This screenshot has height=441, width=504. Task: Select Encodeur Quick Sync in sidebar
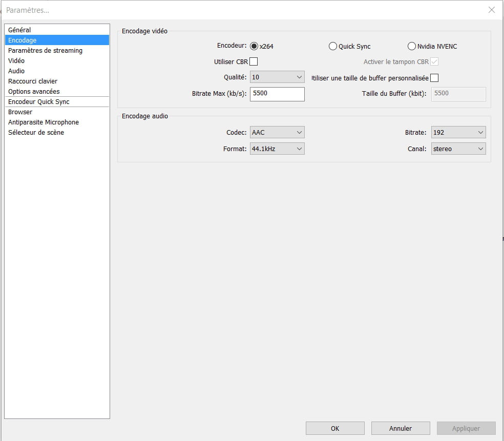click(x=57, y=102)
